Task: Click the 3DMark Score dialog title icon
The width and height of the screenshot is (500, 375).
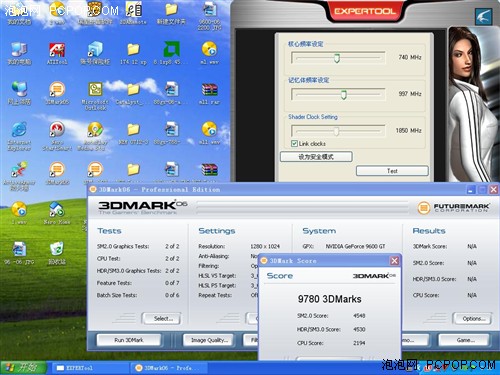Action: tap(264, 261)
